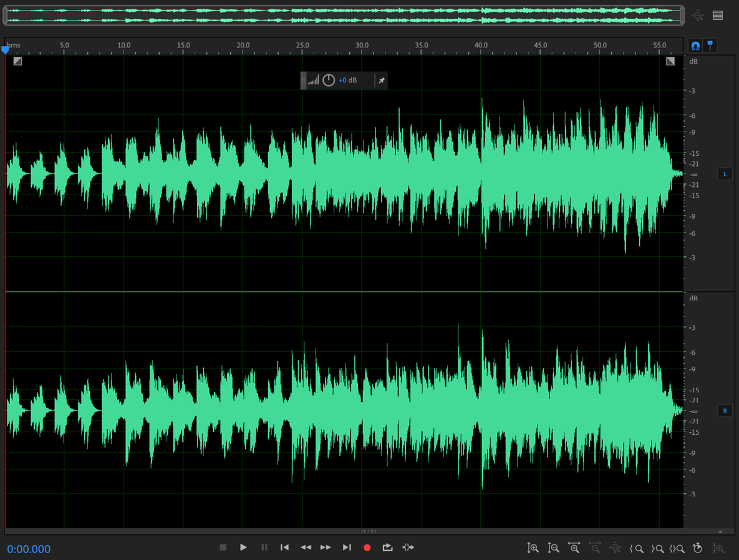Click the overview navigator right handle

(682, 15)
